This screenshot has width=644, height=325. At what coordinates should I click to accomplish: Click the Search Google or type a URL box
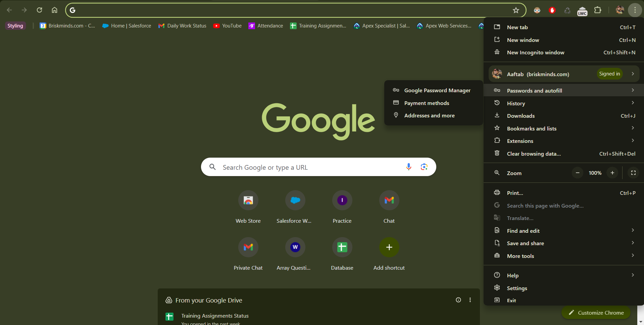(x=318, y=167)
